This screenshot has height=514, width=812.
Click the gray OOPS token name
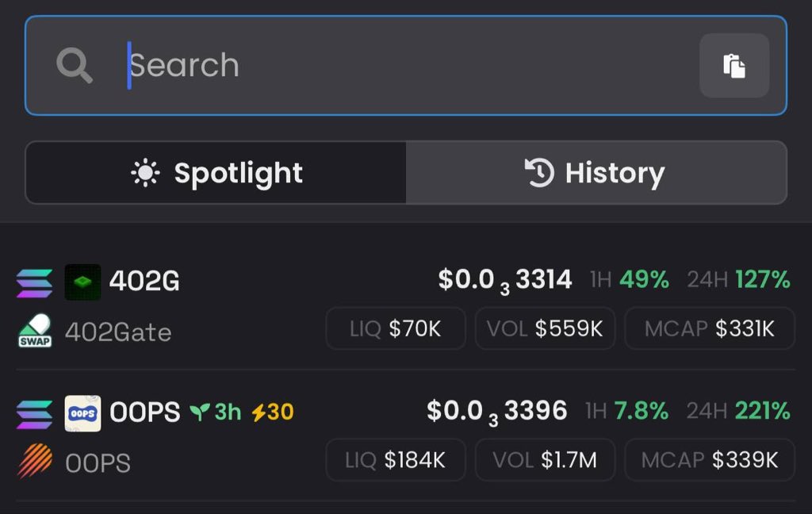[98, 463]
